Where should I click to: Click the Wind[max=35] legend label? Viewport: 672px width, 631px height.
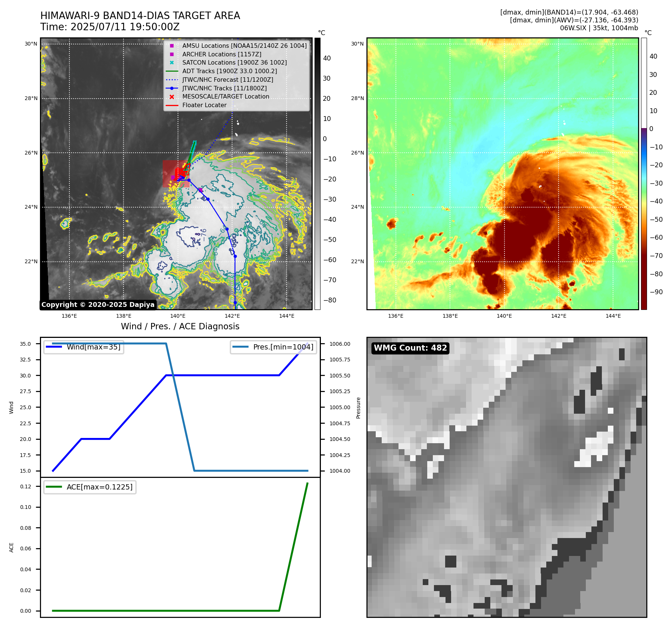pyautogui.click(x=94, y=347)
